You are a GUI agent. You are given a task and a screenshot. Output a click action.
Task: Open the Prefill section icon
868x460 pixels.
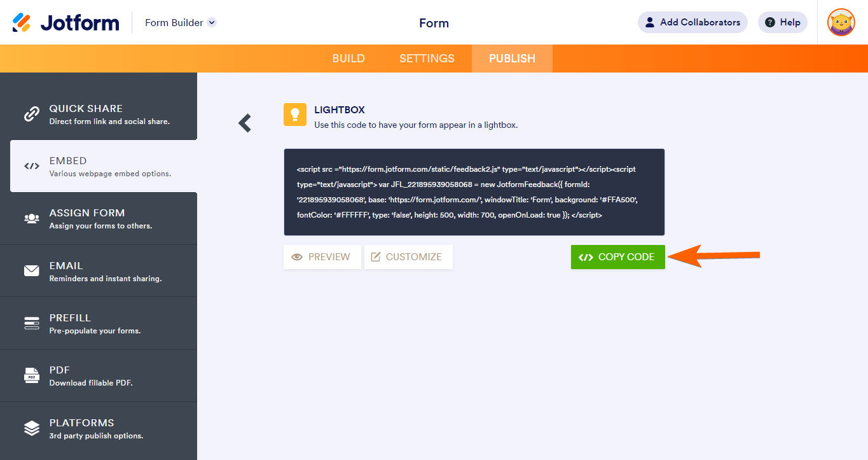(32, 323)
